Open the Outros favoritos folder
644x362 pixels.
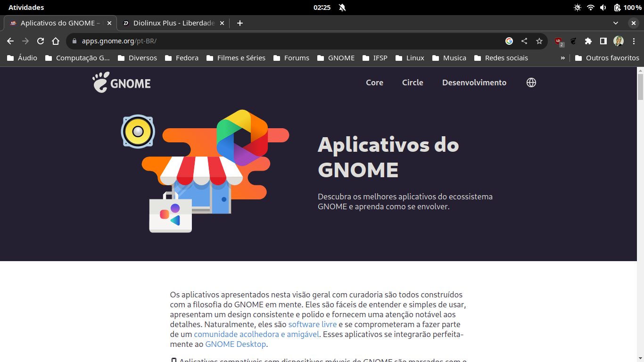(x=607, y=58)
